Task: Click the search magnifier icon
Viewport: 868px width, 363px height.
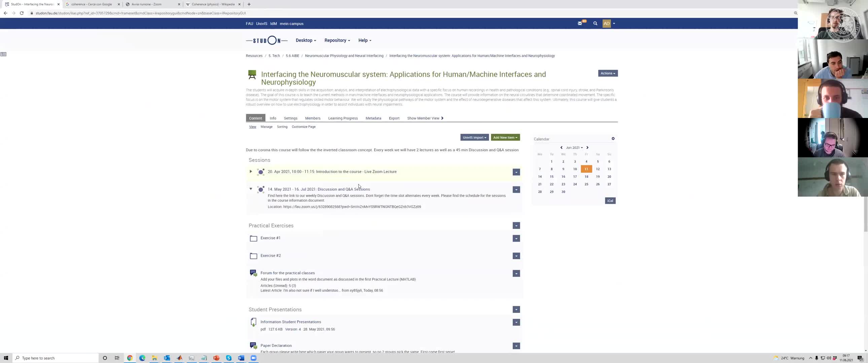Action: click(595, 24)
